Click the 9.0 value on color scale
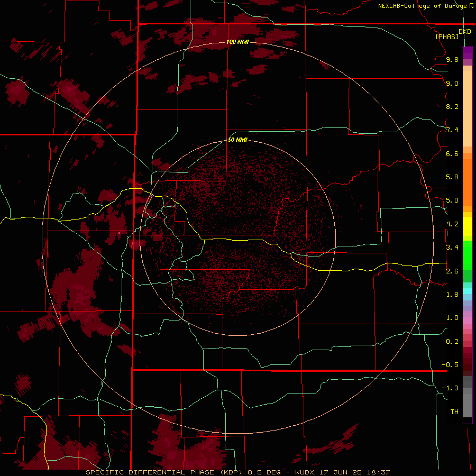476x476 pixels. click(x=452, y=83)
